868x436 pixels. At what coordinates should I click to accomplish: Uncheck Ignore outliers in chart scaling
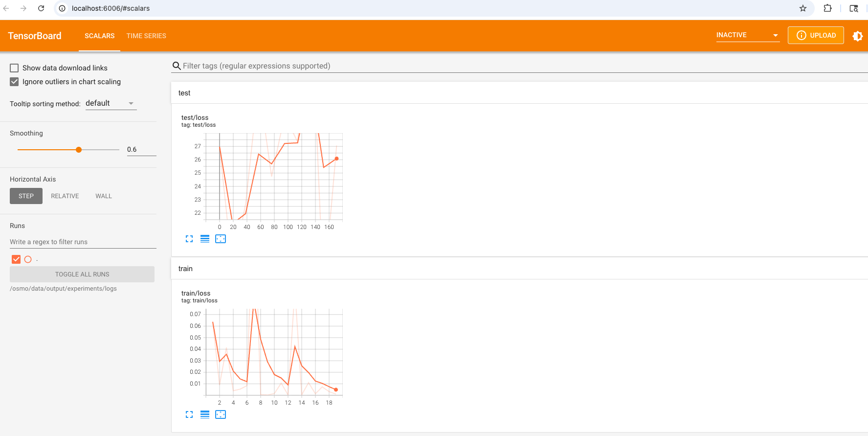15,82
